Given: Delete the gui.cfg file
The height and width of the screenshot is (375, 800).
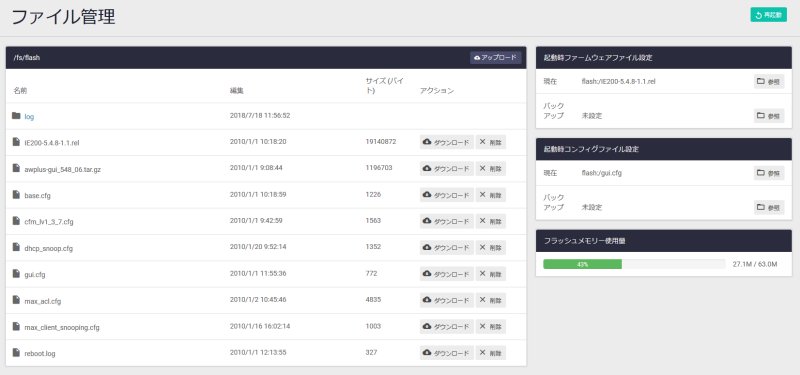Looking at the screenshot, I should [491, 274].
